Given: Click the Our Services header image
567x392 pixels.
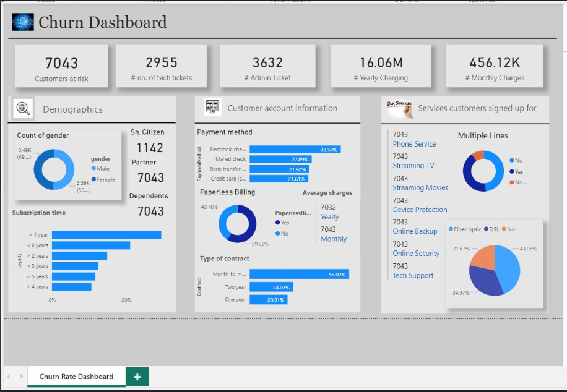Looking at the screenshot, I should (399, 108).
